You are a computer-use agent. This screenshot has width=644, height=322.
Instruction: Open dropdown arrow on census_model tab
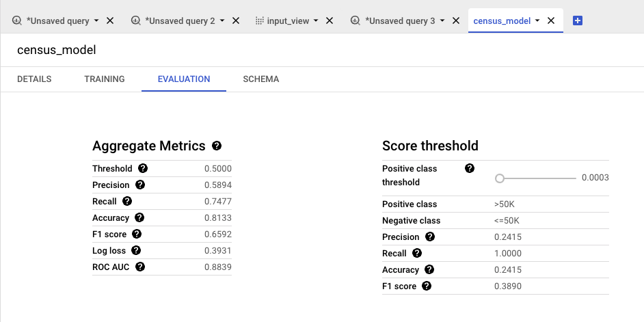coord(537,21)
